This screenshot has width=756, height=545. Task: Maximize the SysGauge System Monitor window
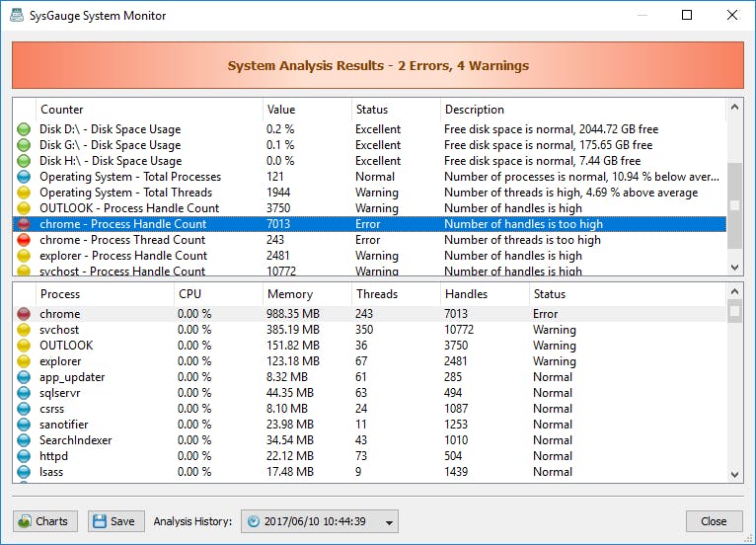687,15
